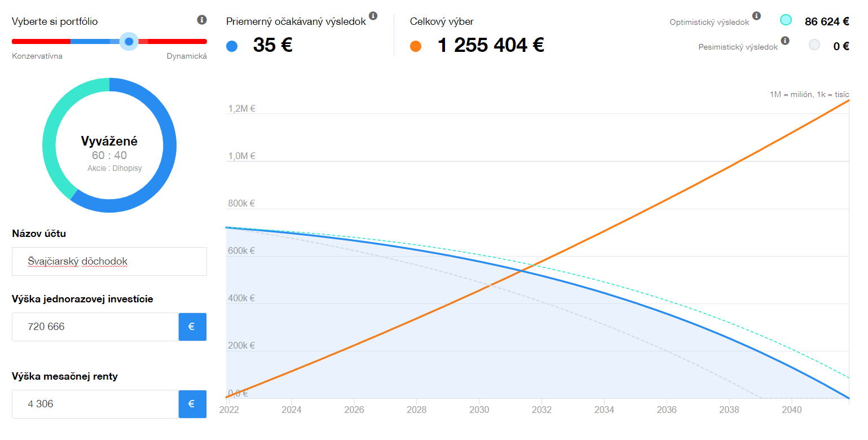The image size is (868, 440).
Task: Select the Dynamická label under the slider
Action: coord(187,56)
